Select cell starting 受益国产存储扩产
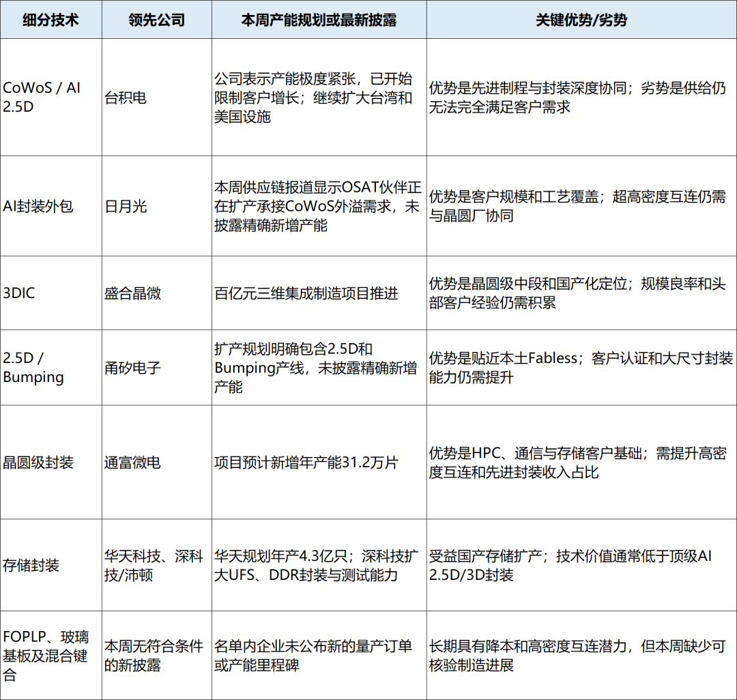 [x=581, y=565]
